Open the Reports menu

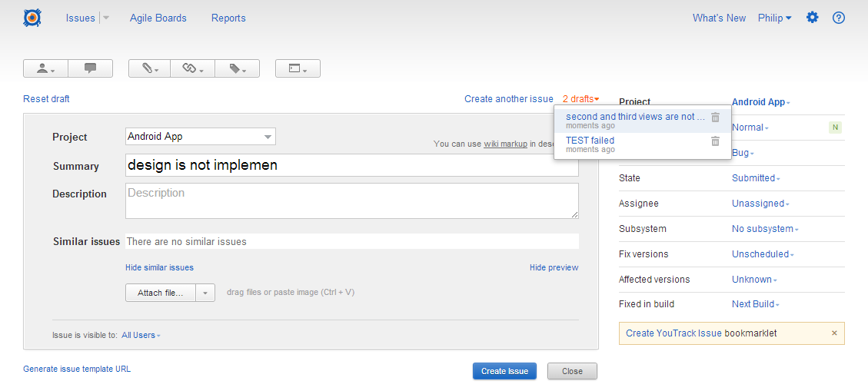[x=228, y=18]
